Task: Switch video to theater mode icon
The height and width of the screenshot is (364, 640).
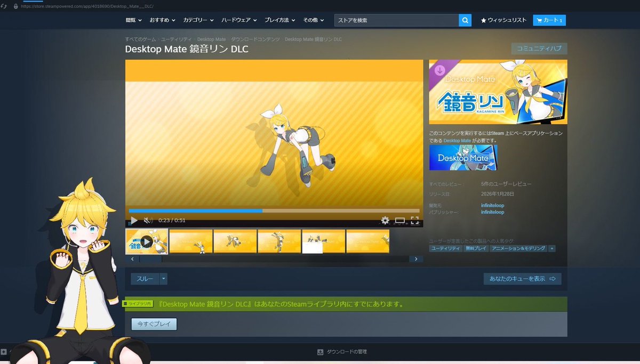Action: pos(400,220)
